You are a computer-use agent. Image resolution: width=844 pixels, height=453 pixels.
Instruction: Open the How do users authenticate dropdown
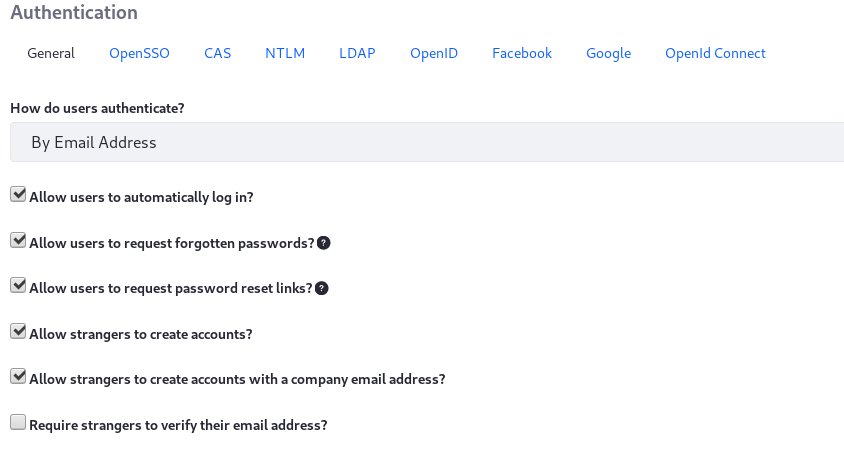coord(427,142)
